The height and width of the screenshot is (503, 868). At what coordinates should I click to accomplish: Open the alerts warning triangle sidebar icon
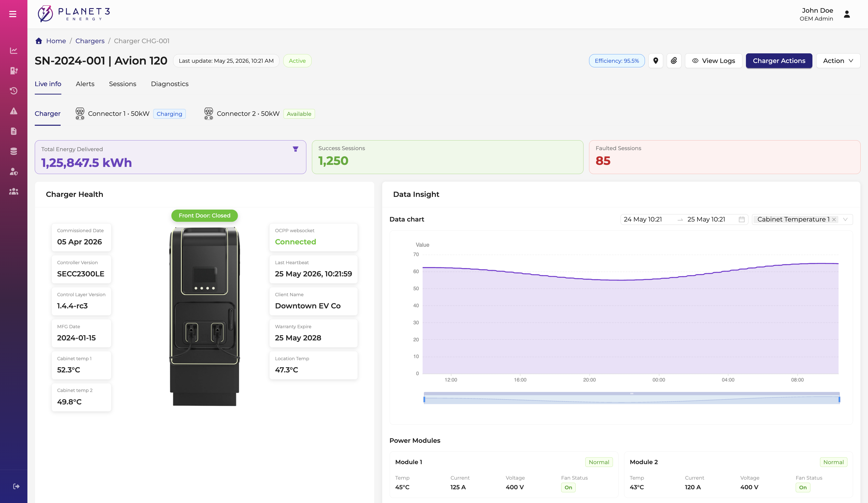pyautogui.click(x=13, y=111)
